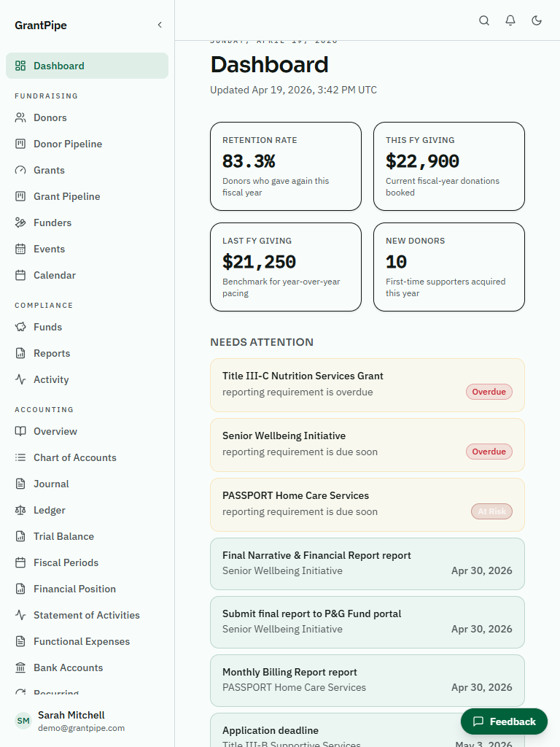Click the Functional Expenses document icon
The height and width of the screenshot is (747, 560).
[x=20, y=640]
